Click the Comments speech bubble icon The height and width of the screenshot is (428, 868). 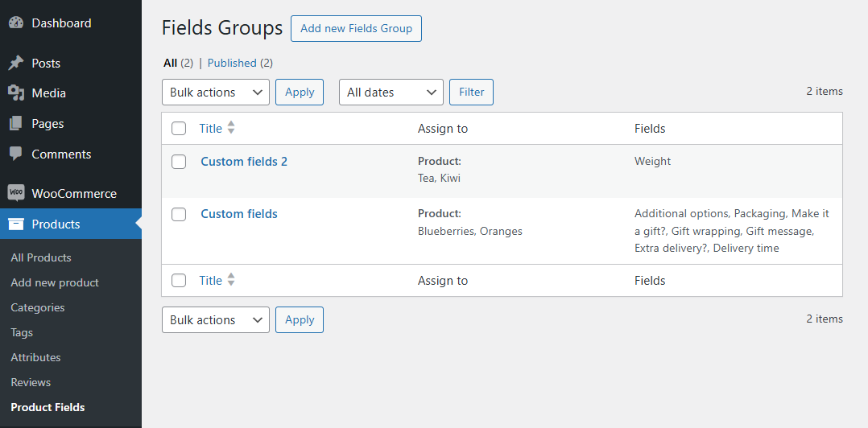pos(16,154)
